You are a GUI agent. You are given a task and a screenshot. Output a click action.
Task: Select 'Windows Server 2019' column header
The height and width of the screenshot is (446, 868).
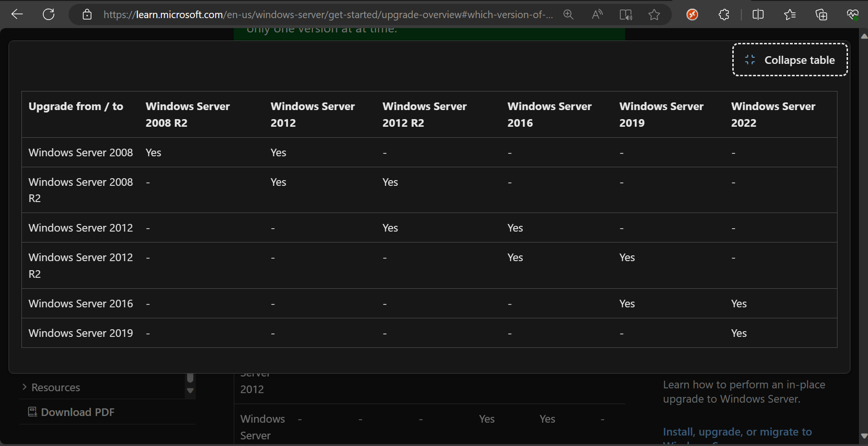pyautogui.click(x=661, y=114)
